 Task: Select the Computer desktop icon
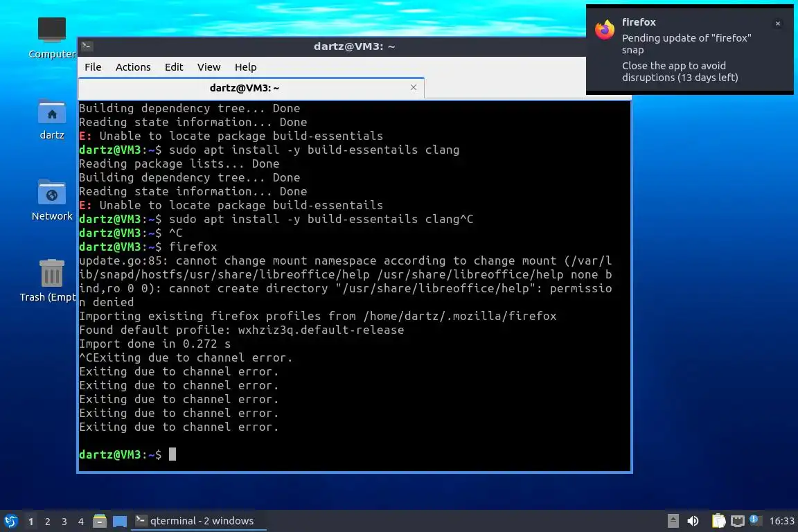click(x=52, y=38)
